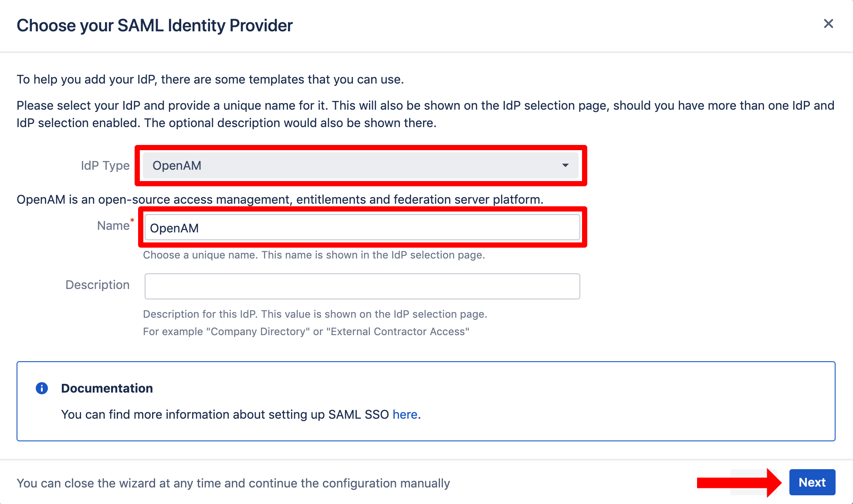Click the Documentation heading

tap(107, 388)
